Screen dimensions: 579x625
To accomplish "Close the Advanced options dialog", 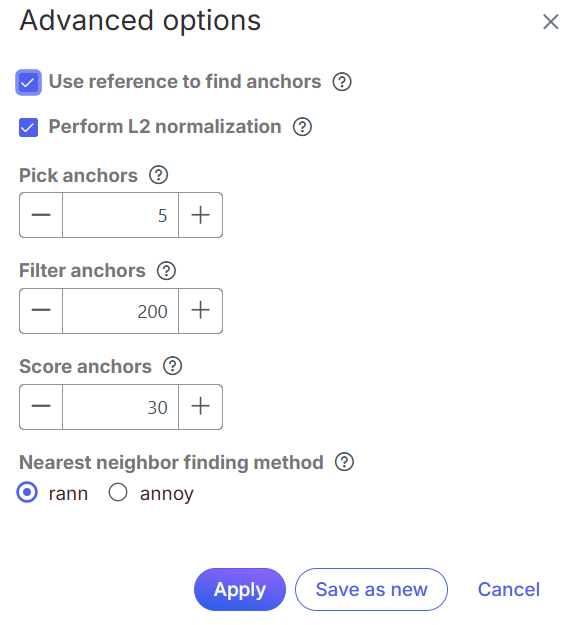I will pyautogui.click(x=551, y=22).
